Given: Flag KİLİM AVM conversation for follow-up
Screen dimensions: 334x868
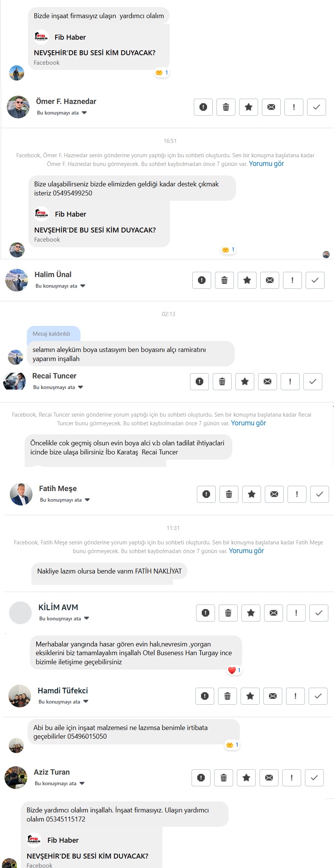Looking at the screenshot, I should [x=296, y=613].
